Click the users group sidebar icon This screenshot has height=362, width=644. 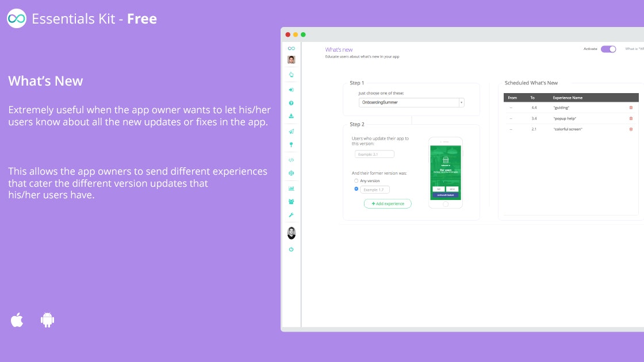tap(291, 202)
